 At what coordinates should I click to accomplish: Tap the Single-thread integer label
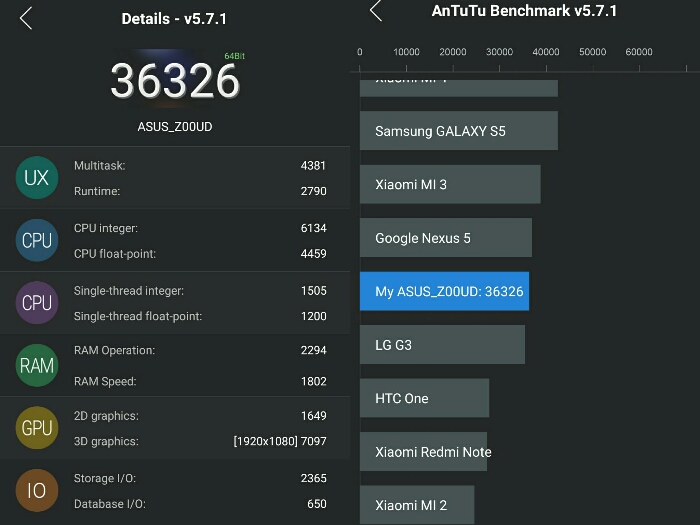129,291
